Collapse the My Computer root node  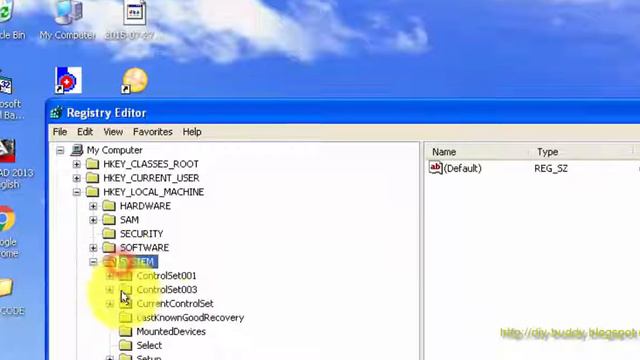60,151
